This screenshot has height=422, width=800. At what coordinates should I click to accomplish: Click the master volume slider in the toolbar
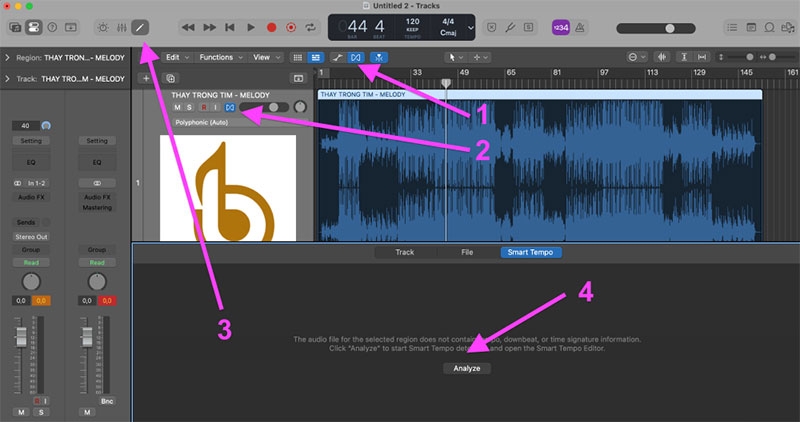pyautogui.click(x=656, y=28)
